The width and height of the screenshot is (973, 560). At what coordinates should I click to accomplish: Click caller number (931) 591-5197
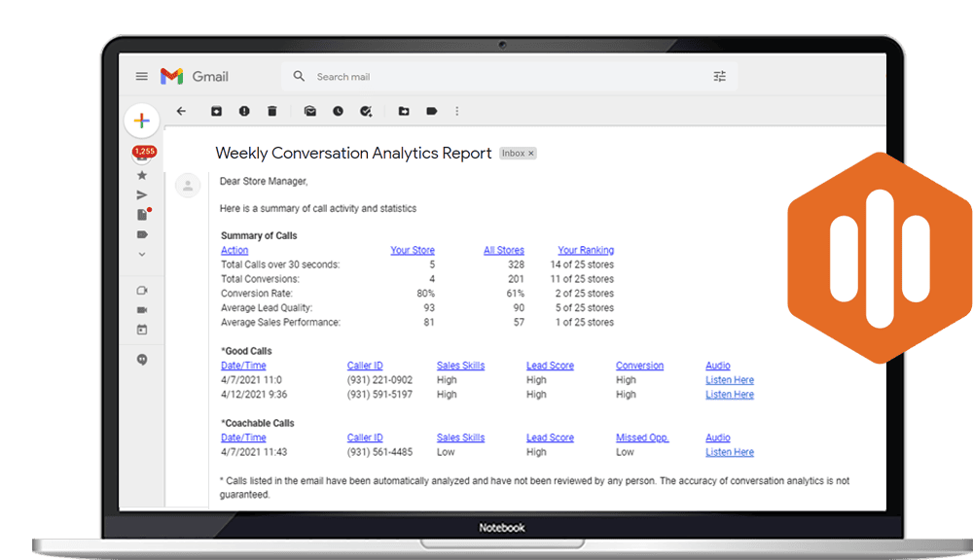(379, 395)
